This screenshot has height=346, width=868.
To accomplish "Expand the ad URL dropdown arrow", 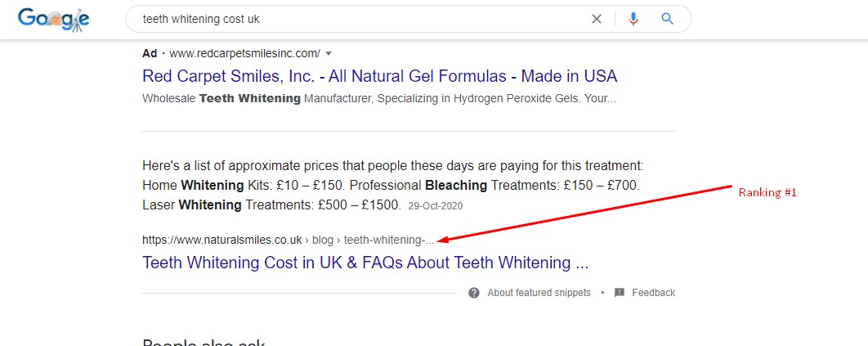I will point(329,53).
